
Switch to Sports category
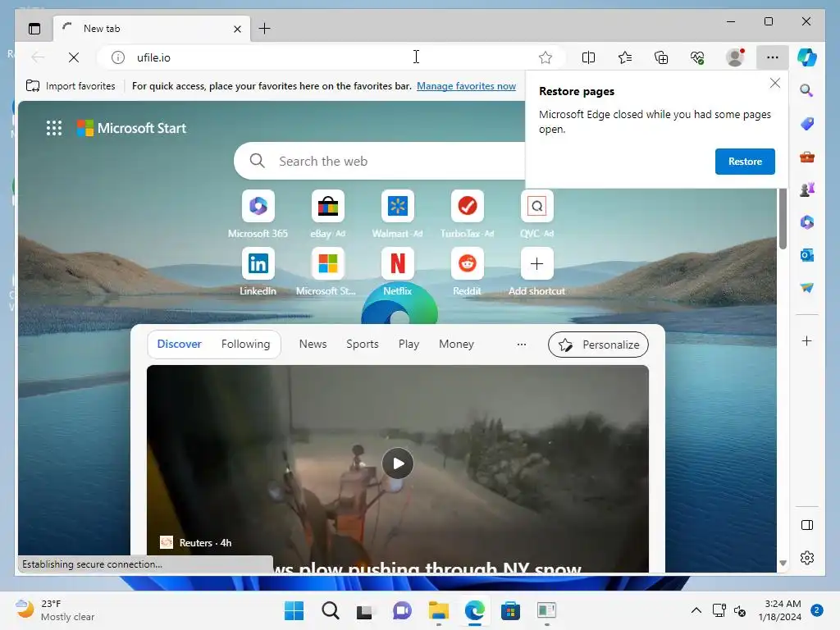click(362, 344)
